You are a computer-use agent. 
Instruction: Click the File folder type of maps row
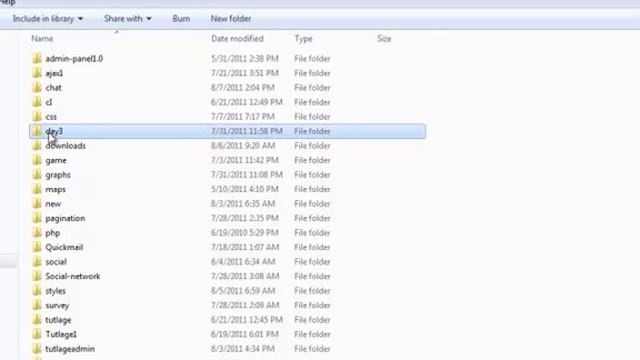(312, 189)
